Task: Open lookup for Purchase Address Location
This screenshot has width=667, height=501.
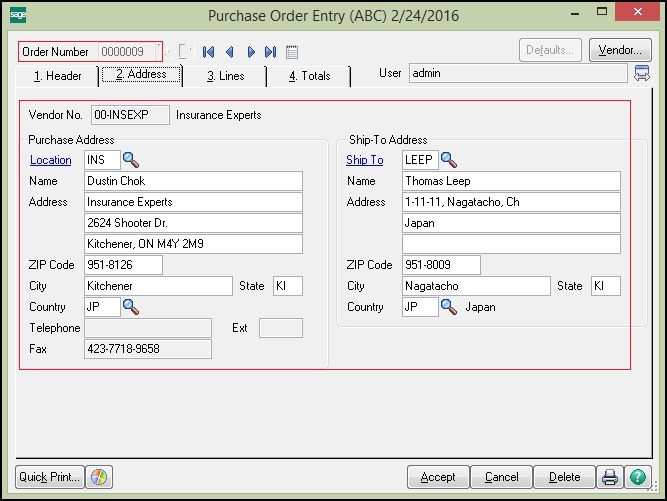Action: tap(131, 160)
